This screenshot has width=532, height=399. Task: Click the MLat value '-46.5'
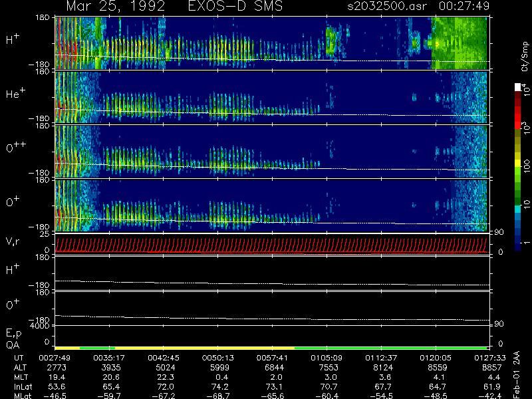(x=56, y=396)
